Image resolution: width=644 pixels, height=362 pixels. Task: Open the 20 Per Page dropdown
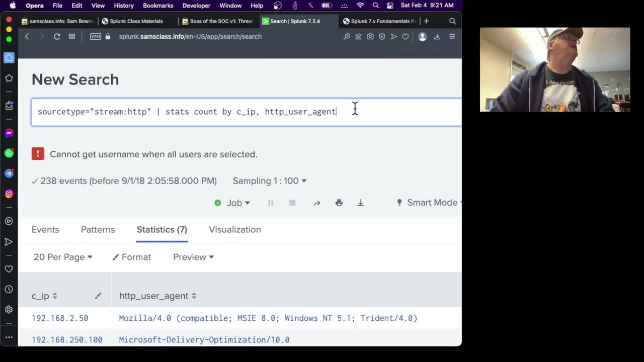click(x=63, y=257)
